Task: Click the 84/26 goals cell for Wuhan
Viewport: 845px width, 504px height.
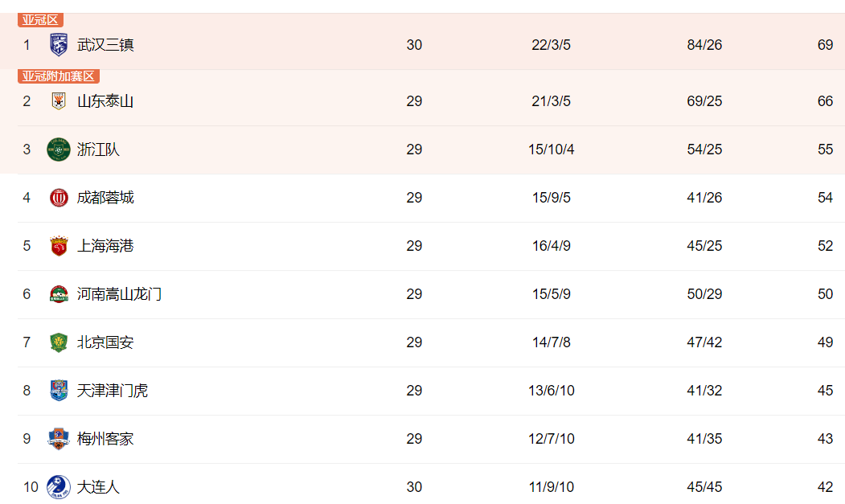Action: (x=704, y=45)
